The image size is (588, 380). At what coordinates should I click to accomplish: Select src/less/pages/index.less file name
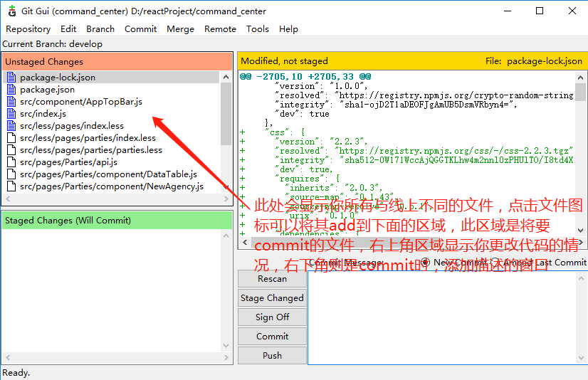72,125
